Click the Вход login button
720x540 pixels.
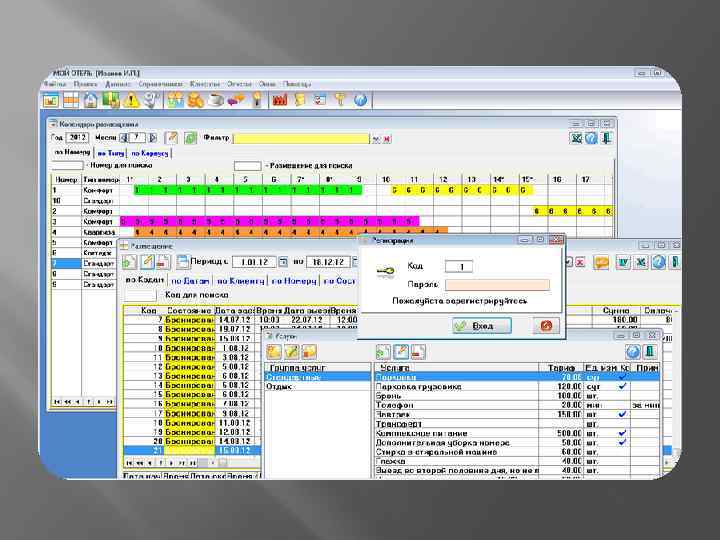482,326
